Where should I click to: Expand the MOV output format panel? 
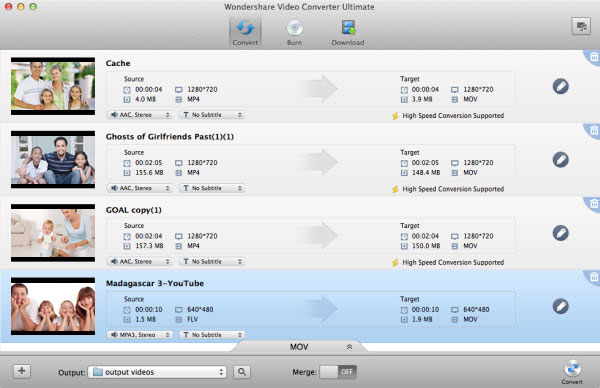(300, 347)
